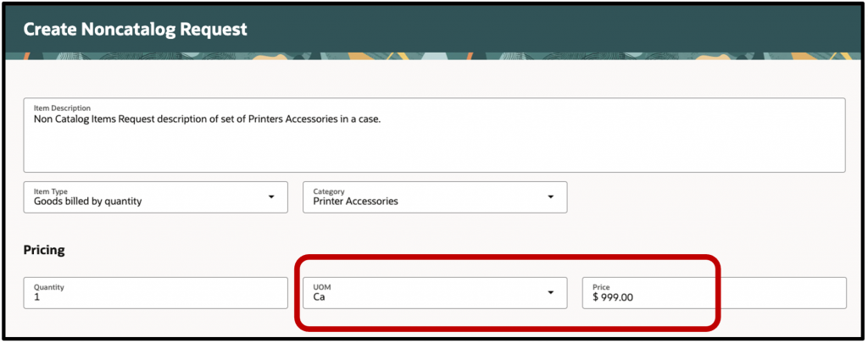Image resolution: width=868 pixels, height=343 pixels.
Task: Click the Item Description field label
Action: pyautogui.click(x=62, y=108)
